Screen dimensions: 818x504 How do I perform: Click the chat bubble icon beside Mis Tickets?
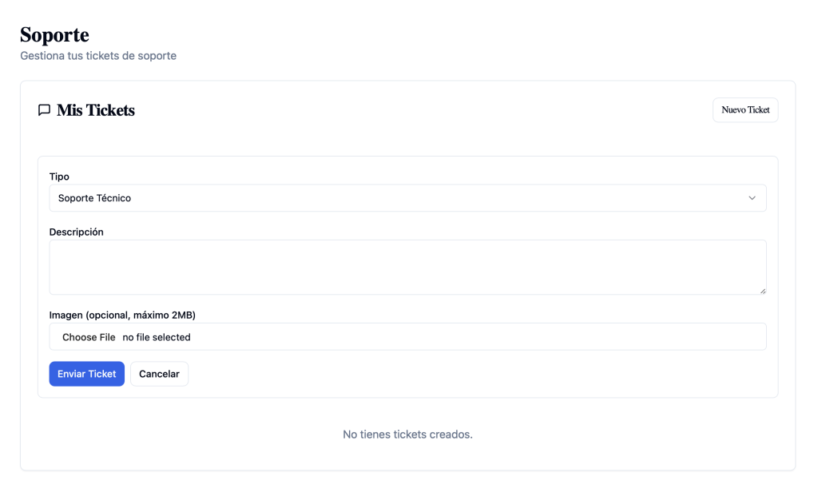click(x=45, y=110)
